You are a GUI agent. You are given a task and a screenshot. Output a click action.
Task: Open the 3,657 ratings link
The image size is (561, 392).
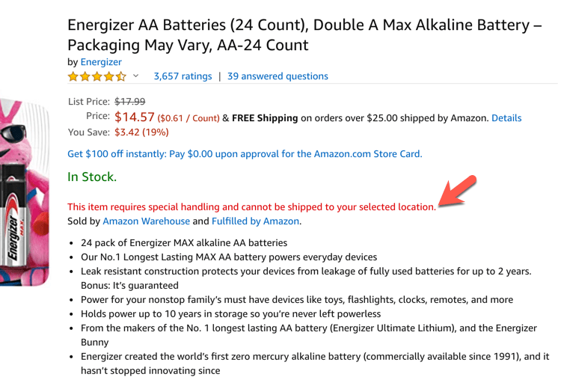point(183,76)
